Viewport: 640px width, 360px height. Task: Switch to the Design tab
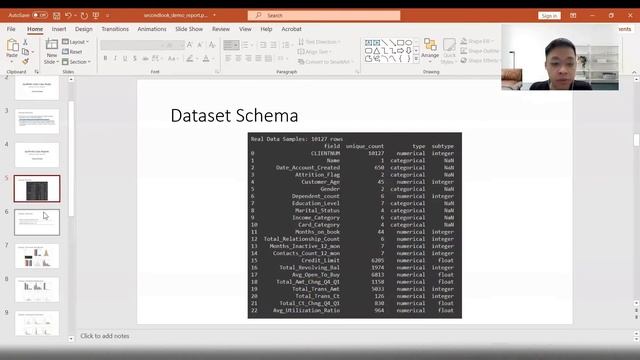coord(84,29)
